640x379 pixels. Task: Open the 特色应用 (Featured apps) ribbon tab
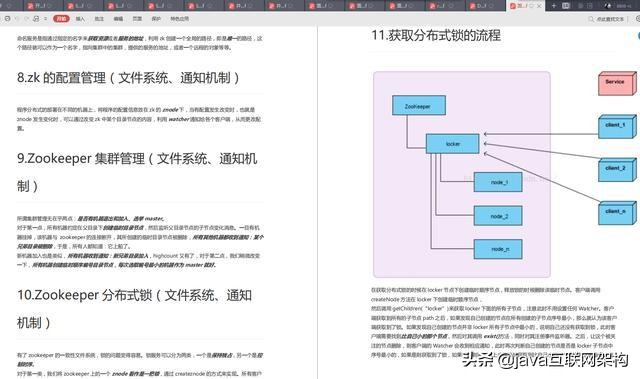[180, 19]
